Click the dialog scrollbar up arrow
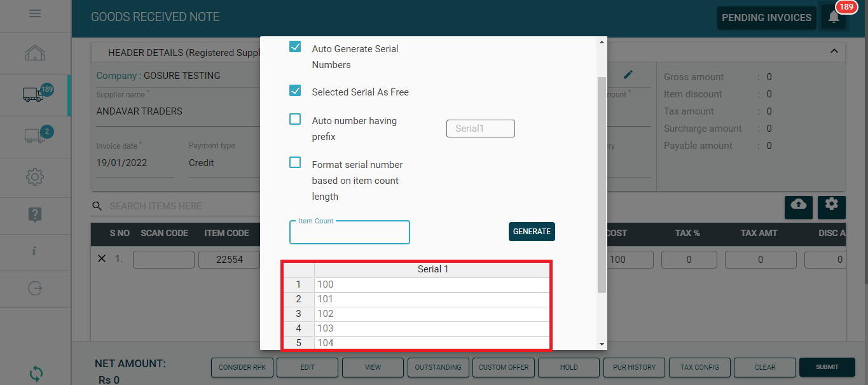868x385 pixels. 602,42
